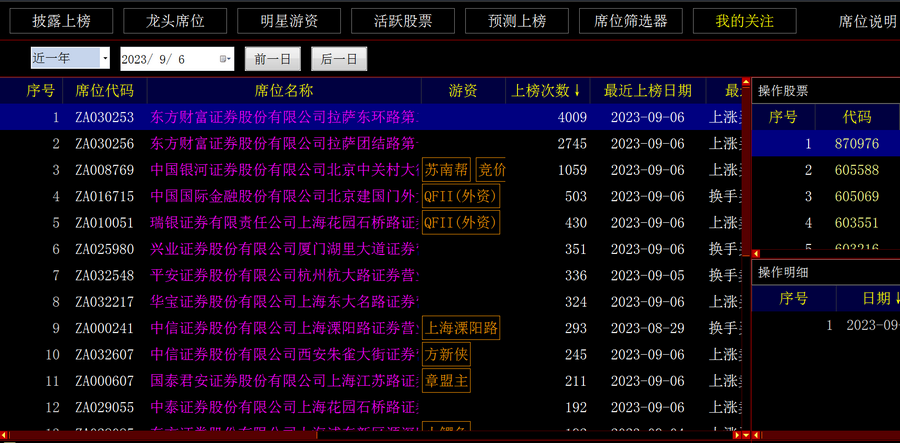Click the 序号 header in 操作明细
The width and height of the screenshot is (900, 443).
(x=794, y=298)
